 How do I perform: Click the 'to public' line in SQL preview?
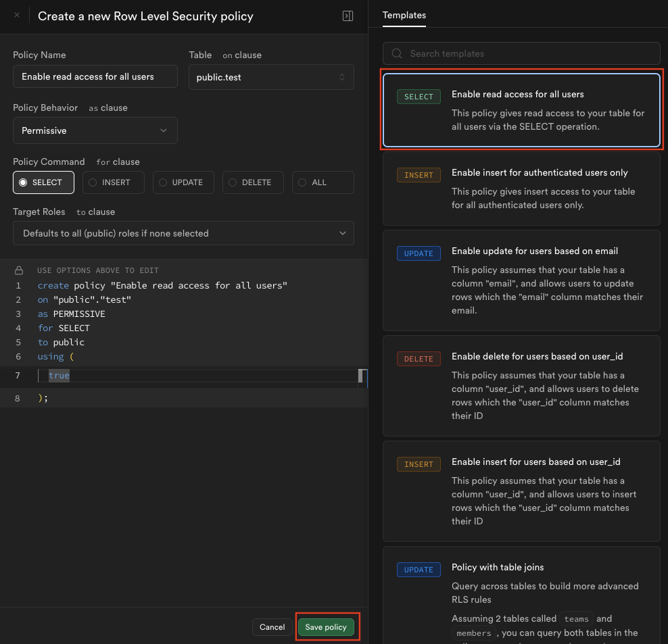[x=61, y=343]
